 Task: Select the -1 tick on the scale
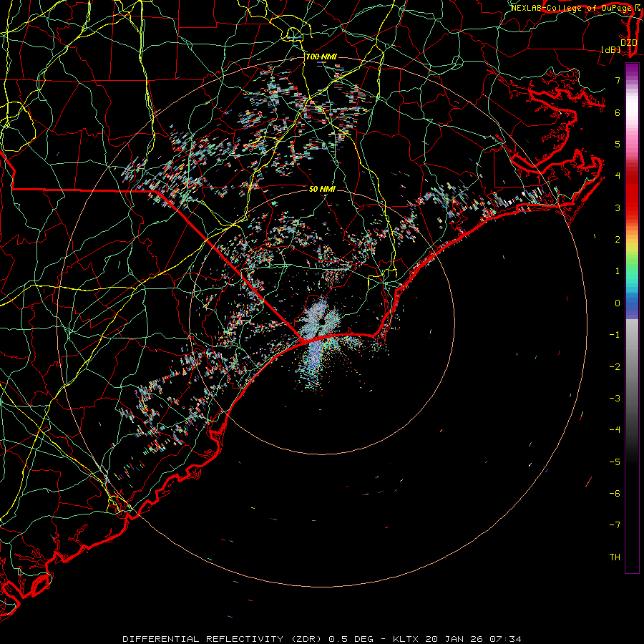[x=615, y=335]
